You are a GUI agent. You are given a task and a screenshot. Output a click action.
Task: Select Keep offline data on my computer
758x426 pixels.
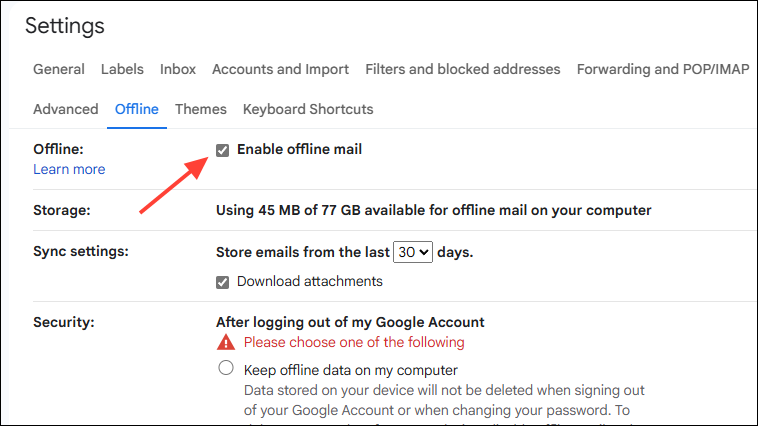(226, 369)
